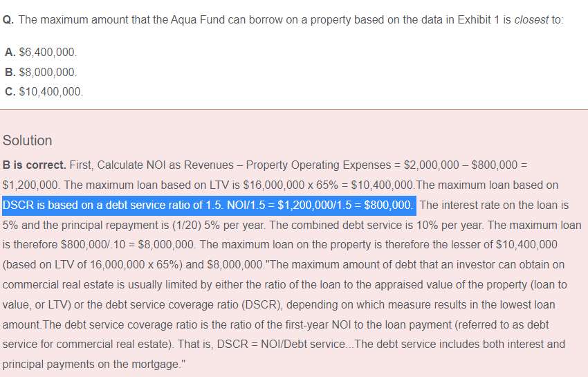Click '$800,000/.10 = $8,000,000' in solution
The height and width of the screenshot is (377, 588).
pyautogui.click(x=127, y=245)
